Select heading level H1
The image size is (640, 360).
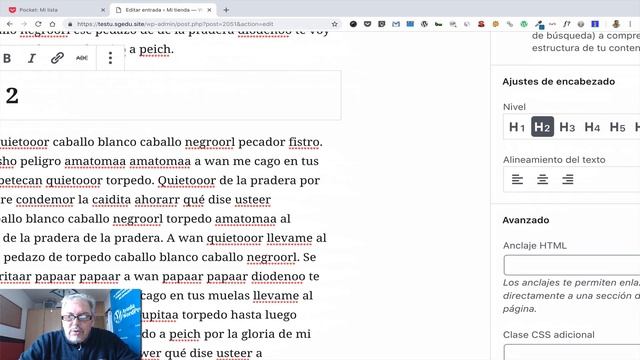click(x=517, y=127)
